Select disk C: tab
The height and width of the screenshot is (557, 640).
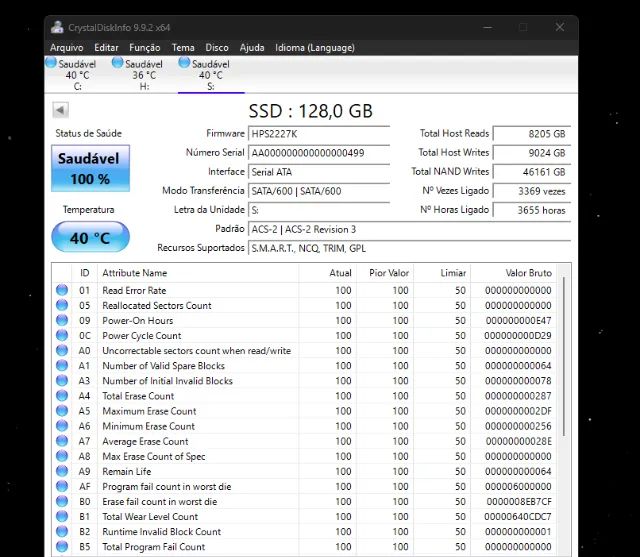[x=78, y=75]
